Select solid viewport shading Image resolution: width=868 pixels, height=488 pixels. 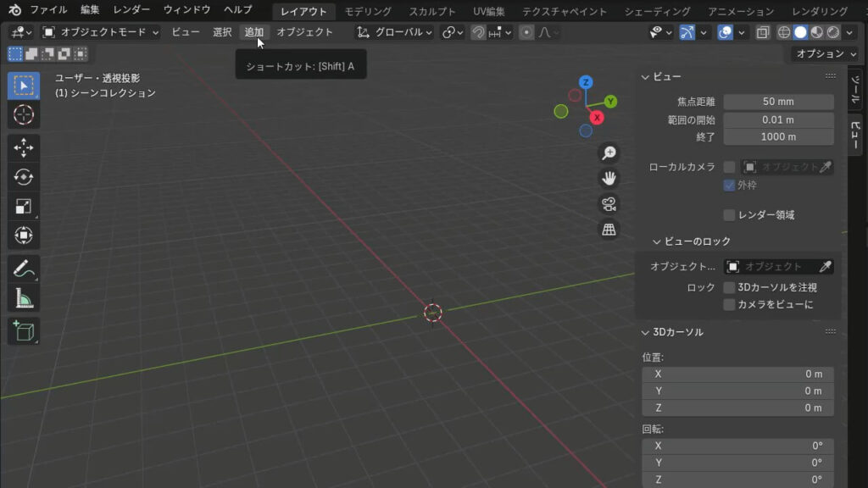(x=800, y=32)
